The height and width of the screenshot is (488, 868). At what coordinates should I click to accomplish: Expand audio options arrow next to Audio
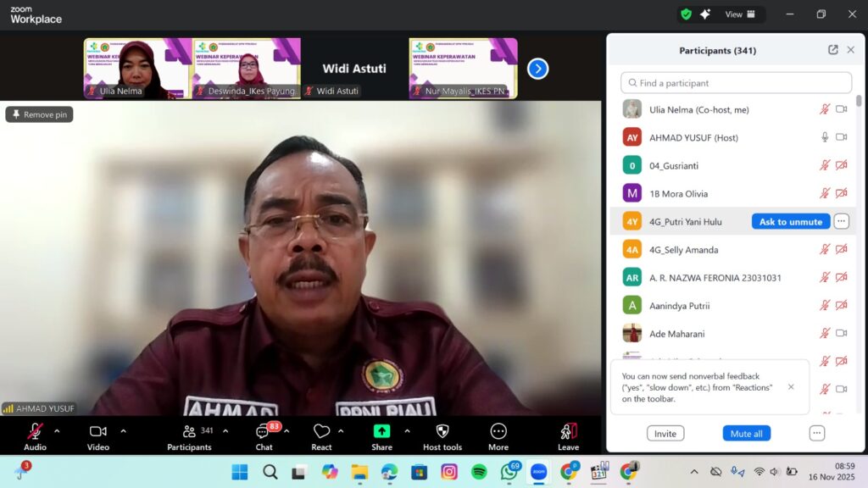coord(57,431)
